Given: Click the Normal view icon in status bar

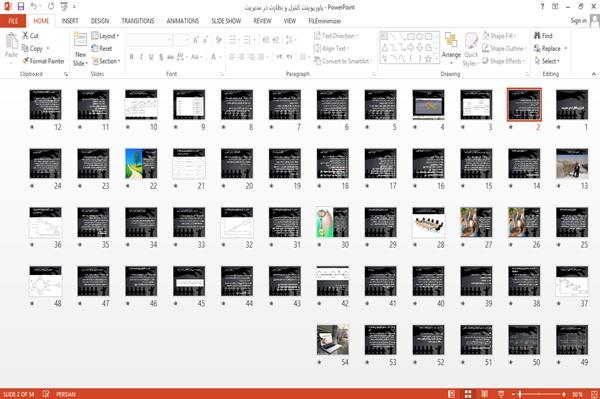Looking at the screenshot, I should [x=452, y=394].
